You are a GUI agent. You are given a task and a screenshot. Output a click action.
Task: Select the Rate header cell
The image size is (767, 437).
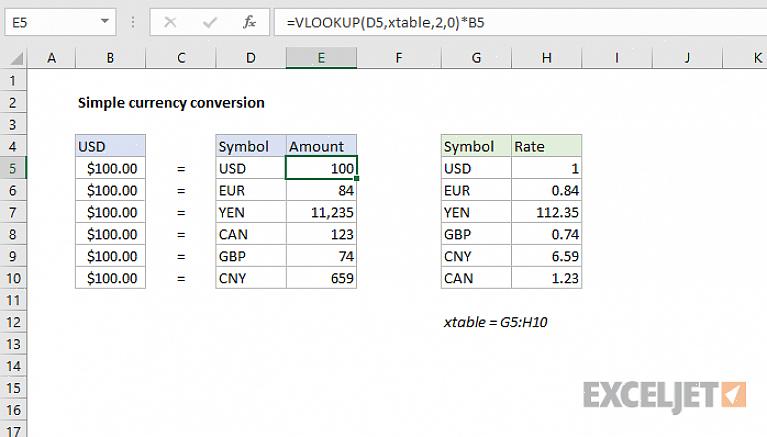tap(546, 146)
